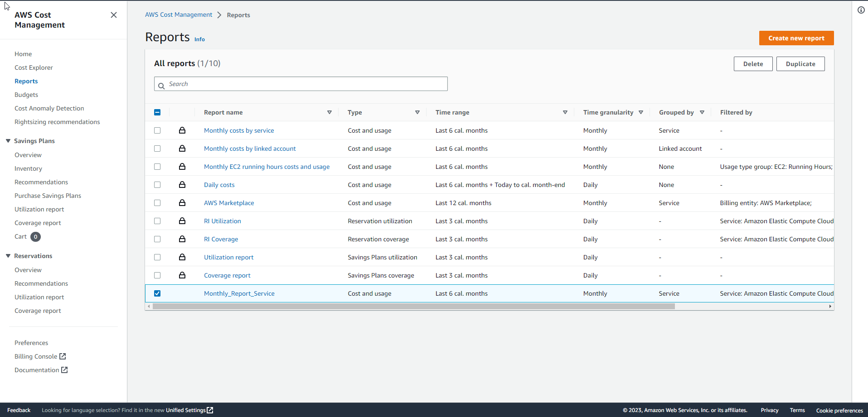Viewport: 868px width, 417px height.
Task: Open Inventory under Savings Plans
Action: tap(28, 168)
